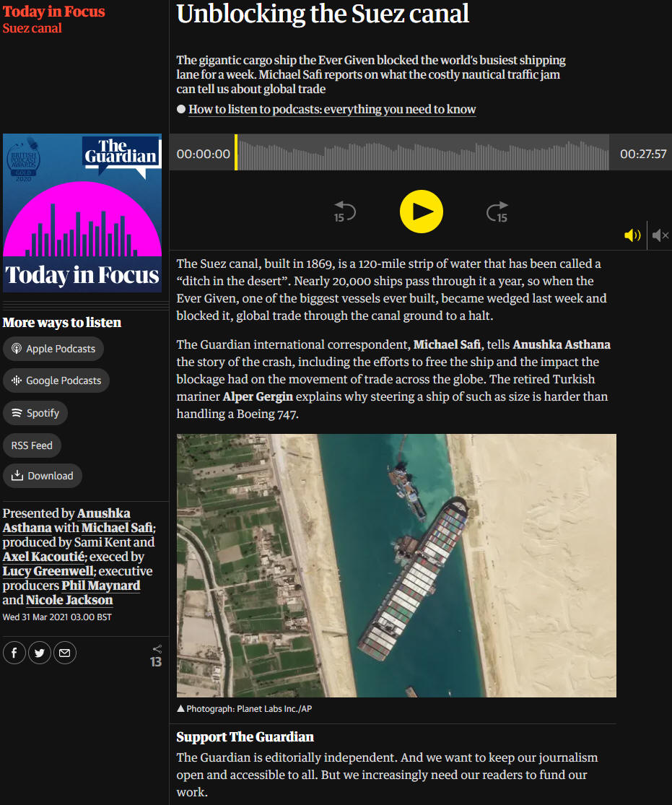Listen on Spotify
Image resolution: width=672 pixels, height=805 pixels.
tap(35, 413)
